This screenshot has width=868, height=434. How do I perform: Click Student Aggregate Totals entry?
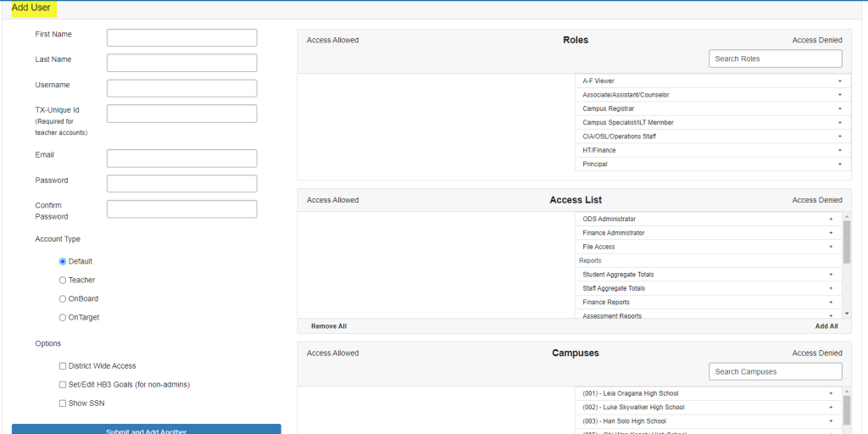click(x=618, y=275)
